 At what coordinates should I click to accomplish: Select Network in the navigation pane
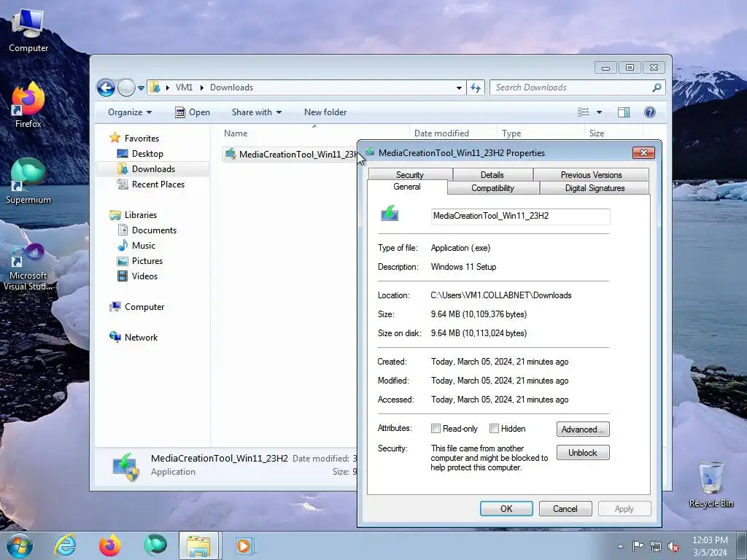(141, 337)
